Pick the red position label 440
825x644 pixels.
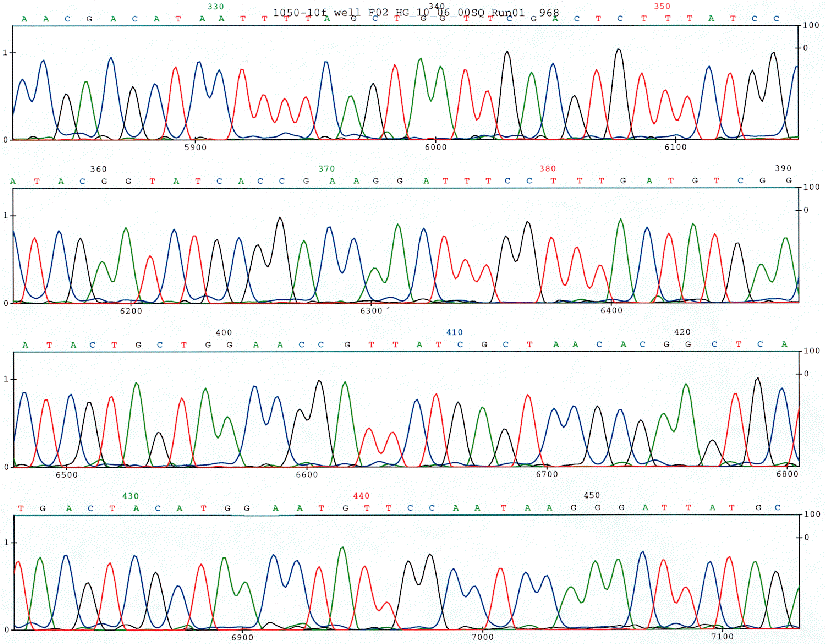[361, 496]
